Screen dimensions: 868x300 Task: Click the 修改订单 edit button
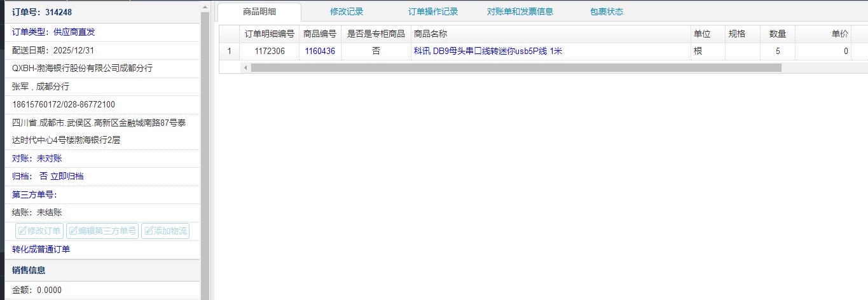coord(39,231)
